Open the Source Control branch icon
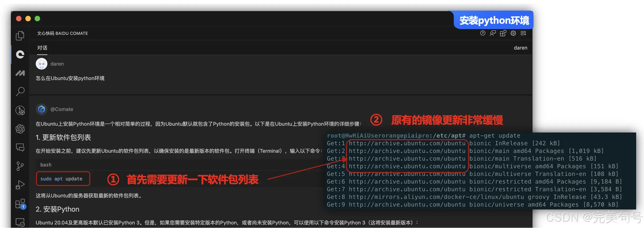Image resolution: width=644 pixels, height=228 pixels. click(20, 166)
